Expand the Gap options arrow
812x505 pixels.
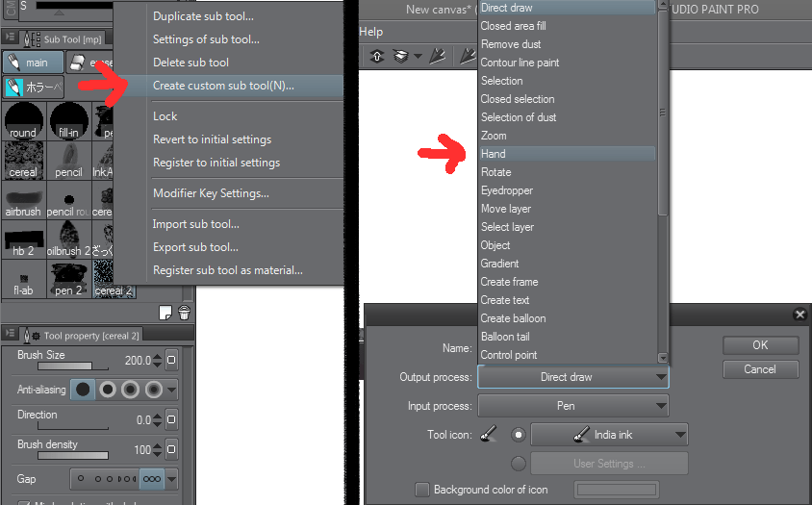coord(171,479)
